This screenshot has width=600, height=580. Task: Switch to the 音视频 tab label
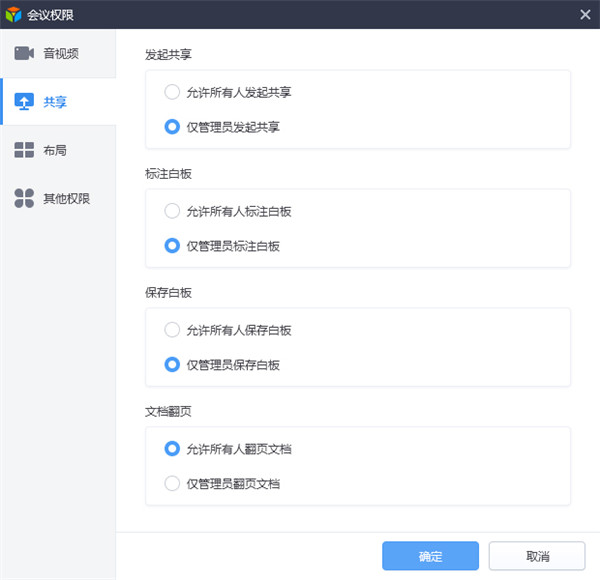(61, 53)
